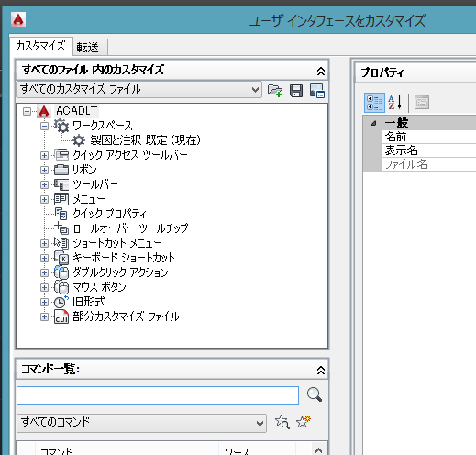Click the クイック プロパティ icon

pyautogui.click(x=61, y=214)
